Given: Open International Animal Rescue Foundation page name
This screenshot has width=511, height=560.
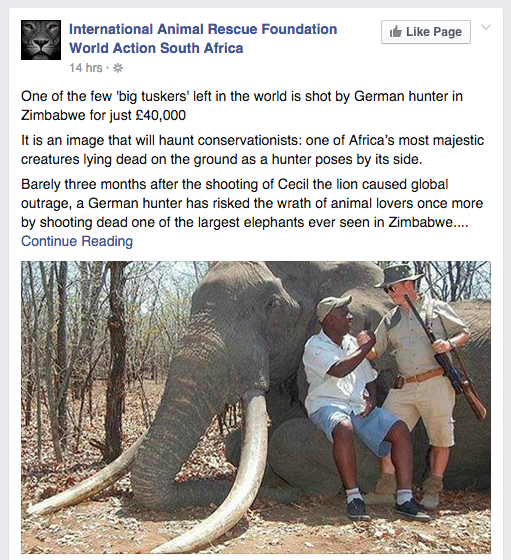Looking at the screenshot, I should tap(203, 29).
